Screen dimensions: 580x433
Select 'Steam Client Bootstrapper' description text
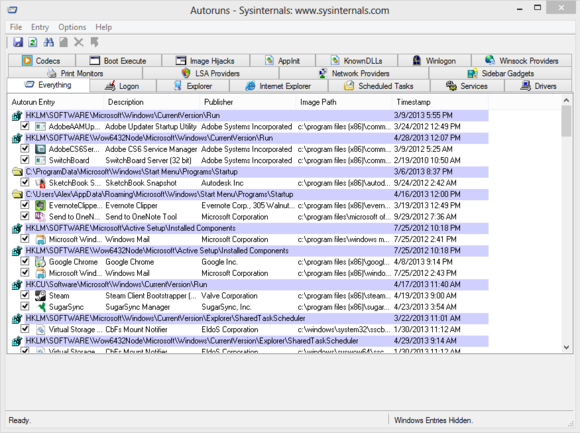point(151,296)
